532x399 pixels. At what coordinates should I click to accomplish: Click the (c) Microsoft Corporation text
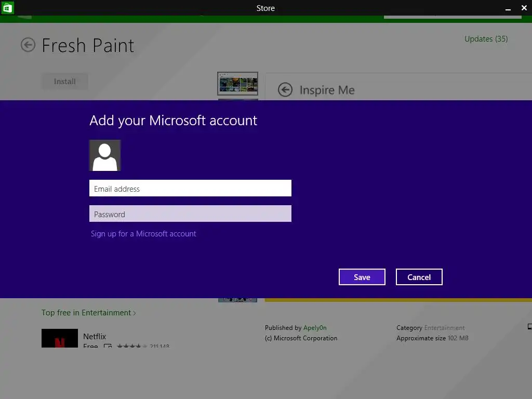(301, 338)
